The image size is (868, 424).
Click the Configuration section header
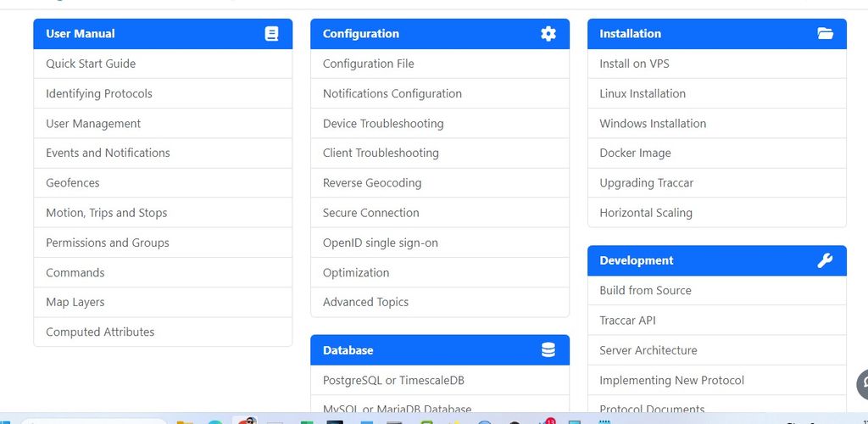click(440, 34)
